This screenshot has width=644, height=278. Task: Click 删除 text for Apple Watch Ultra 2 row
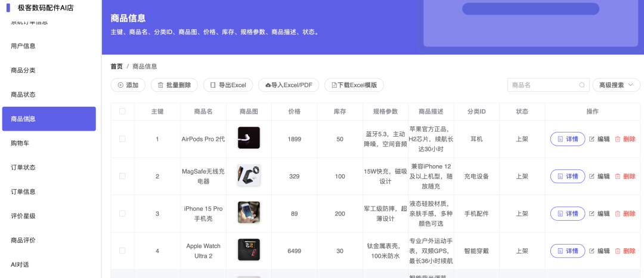click(629, 251)
